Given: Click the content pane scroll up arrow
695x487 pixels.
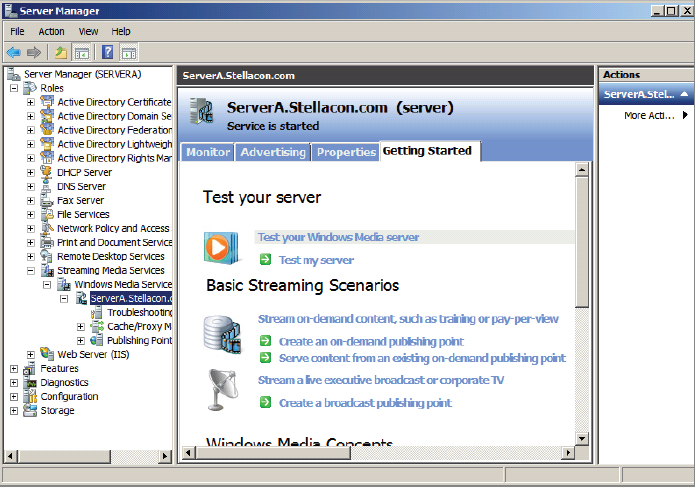Looking at the screenshot, I should pos(582,169).
